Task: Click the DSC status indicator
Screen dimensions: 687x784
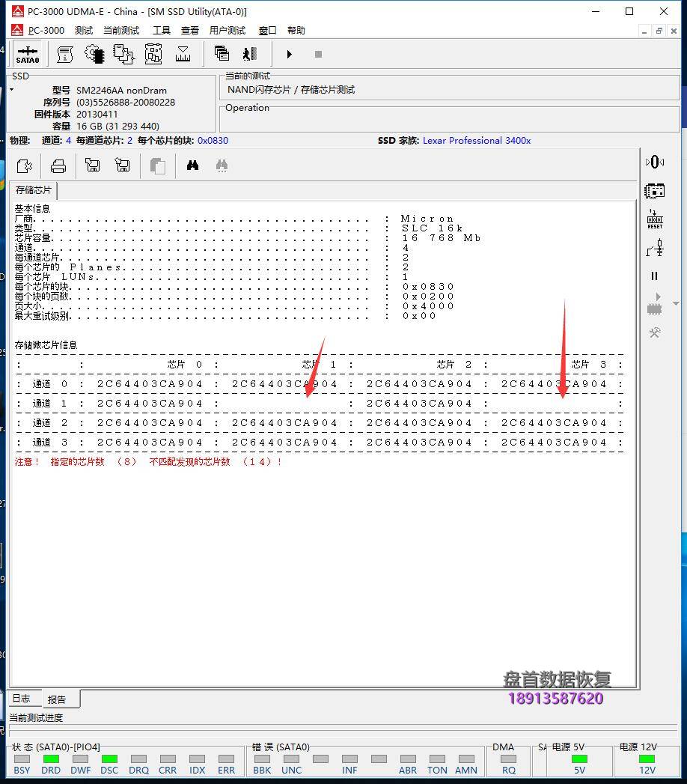Action: coord(109,759)
